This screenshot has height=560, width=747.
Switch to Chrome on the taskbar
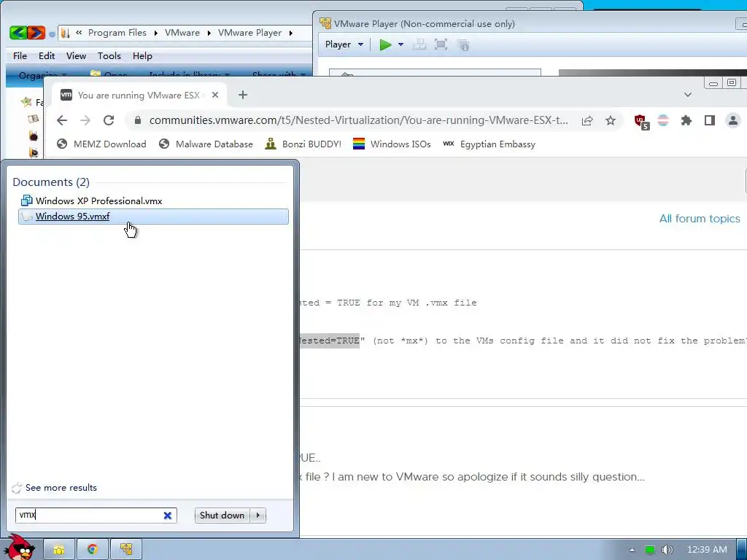[93, 550]
